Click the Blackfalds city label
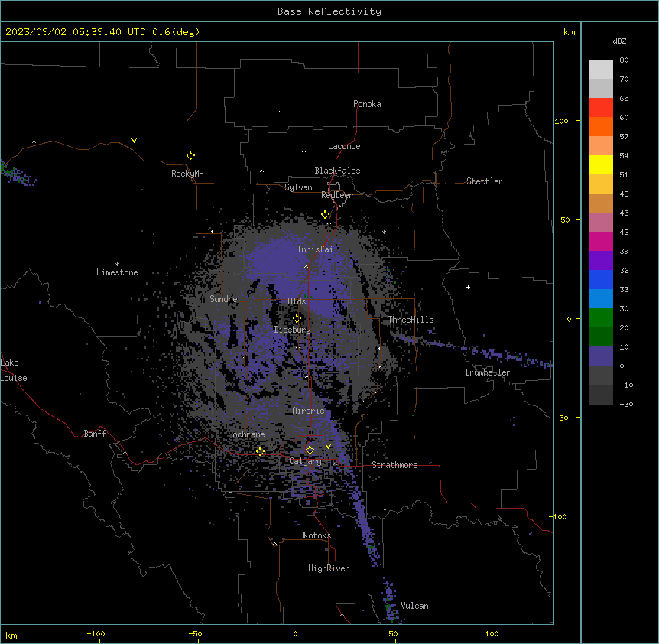This screenshot has height=644, width=659. [x=337, y=171]
